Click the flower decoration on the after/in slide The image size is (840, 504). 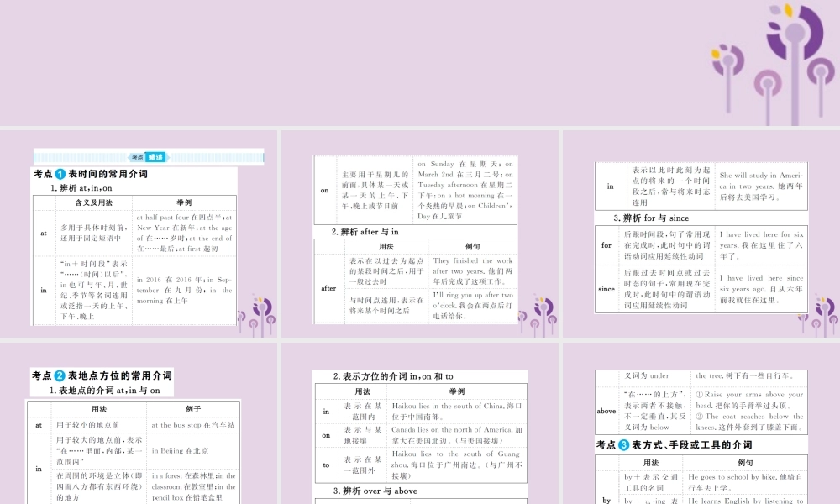pyautogui.click(x=538, y=315)
